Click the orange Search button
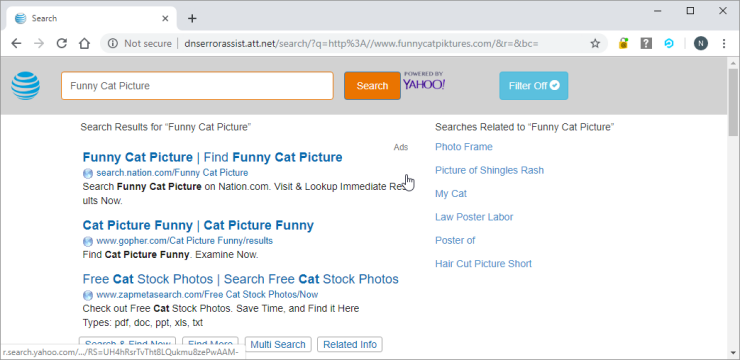Viewport: 740px width, 360px height. [372, 85]
